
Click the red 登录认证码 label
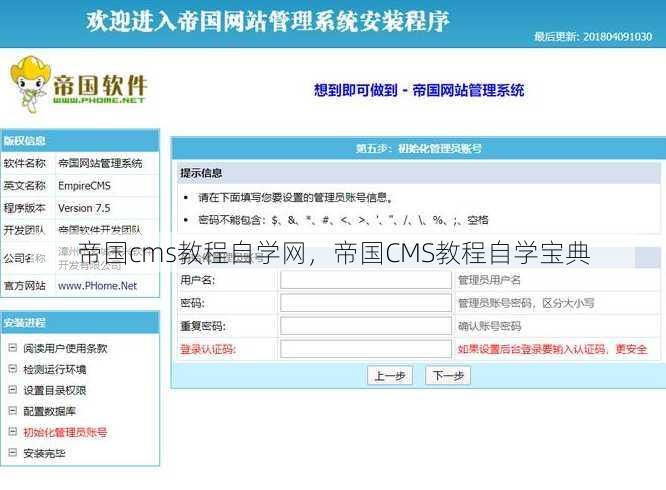click(208, 349)
